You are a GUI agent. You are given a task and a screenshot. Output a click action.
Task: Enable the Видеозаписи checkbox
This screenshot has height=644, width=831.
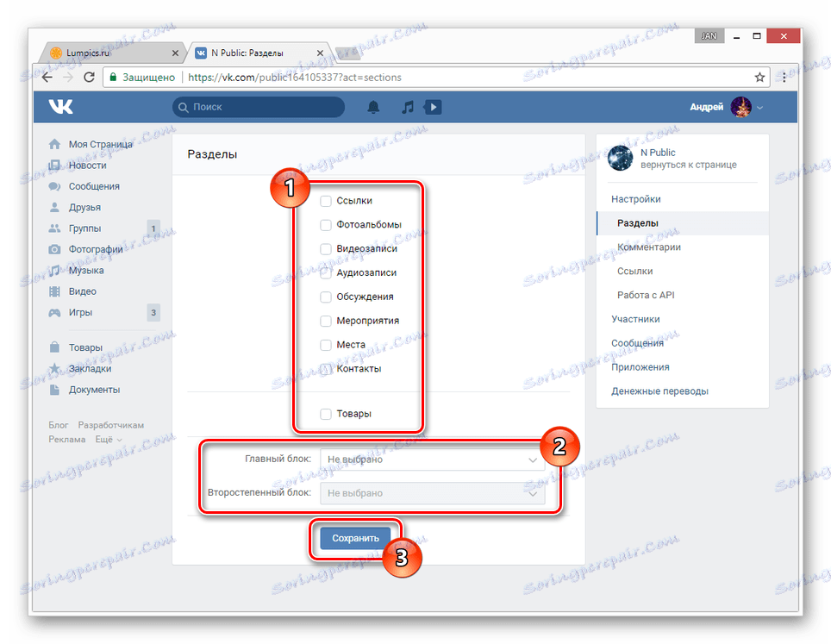tap(326, 248)
